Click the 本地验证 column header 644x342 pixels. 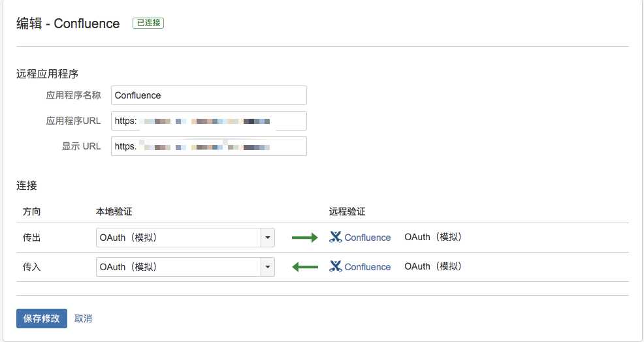[x=114, y=211]
